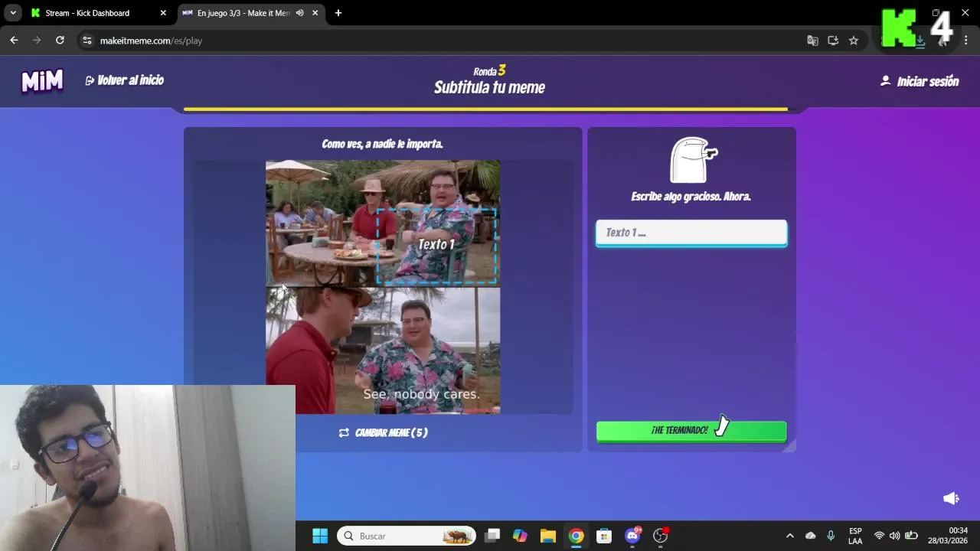Open Microsoft Store from the taskbar

tap(604, 536)
